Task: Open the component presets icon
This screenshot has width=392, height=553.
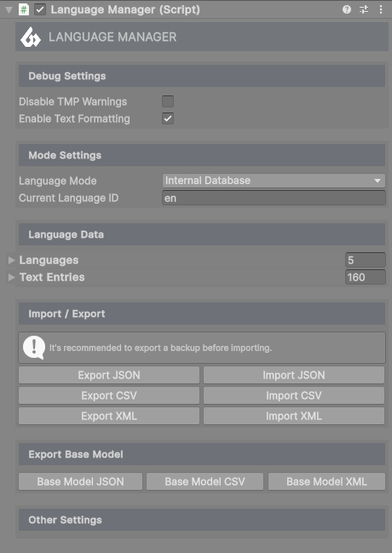Action: [364, 9]
